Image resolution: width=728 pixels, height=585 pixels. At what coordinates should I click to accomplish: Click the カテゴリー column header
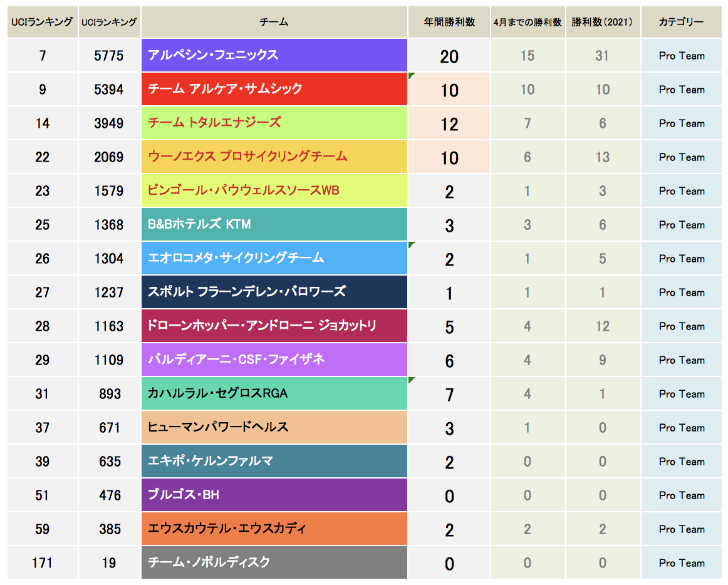681,22
